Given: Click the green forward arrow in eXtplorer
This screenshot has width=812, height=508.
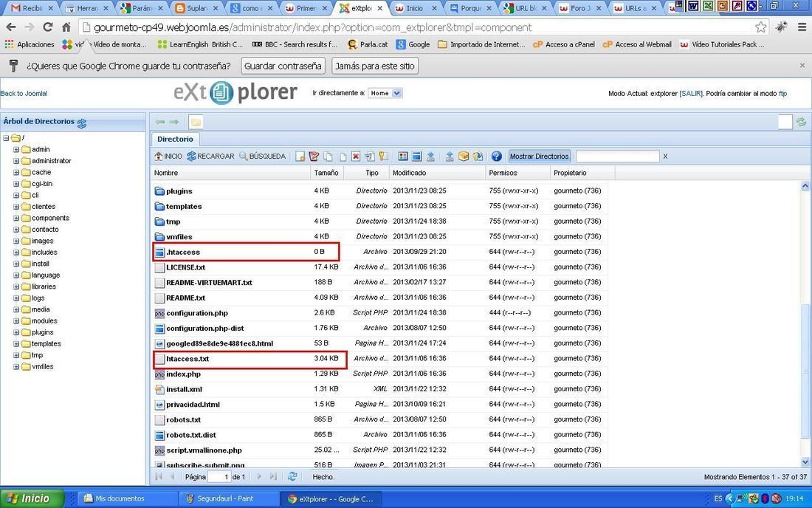Looking at the screenshot, I should pos(174,122).
